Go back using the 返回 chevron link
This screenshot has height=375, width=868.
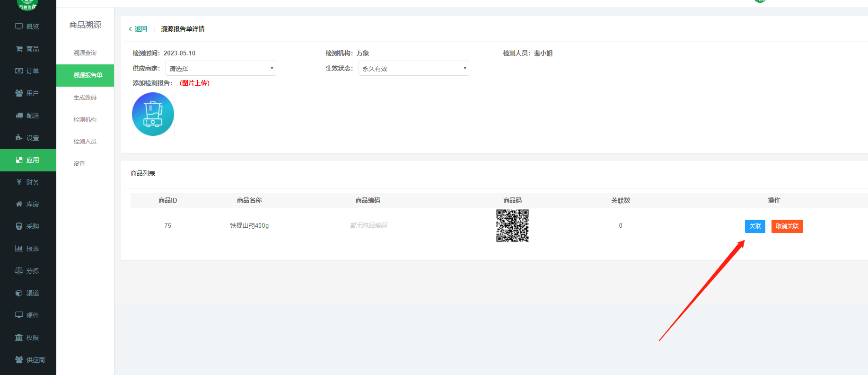tap(138, 29)
